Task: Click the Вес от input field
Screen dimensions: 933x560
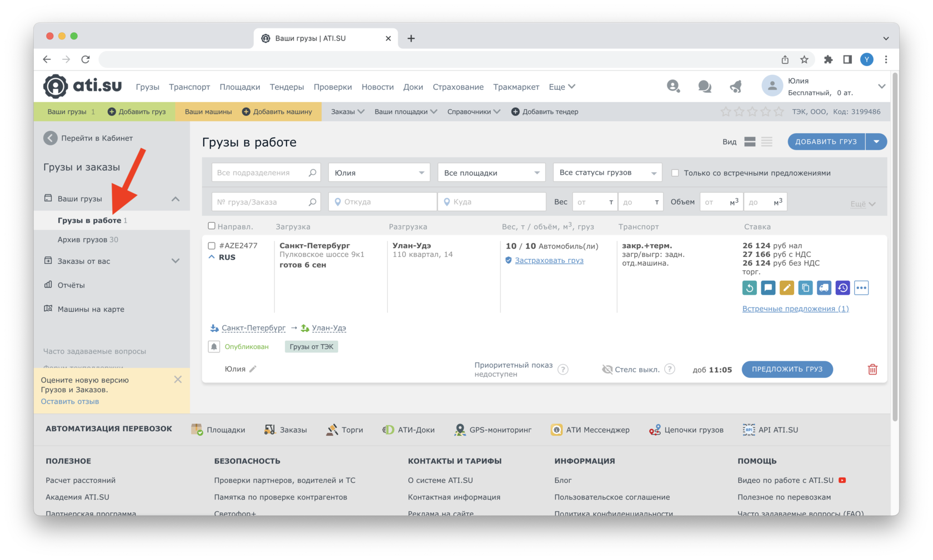Action: coord(595,202)
